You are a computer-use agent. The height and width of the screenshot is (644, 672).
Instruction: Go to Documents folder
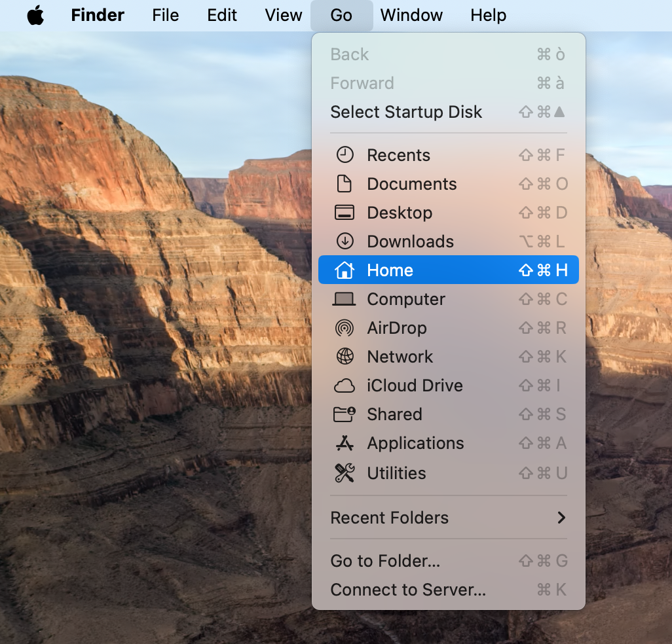448,184
